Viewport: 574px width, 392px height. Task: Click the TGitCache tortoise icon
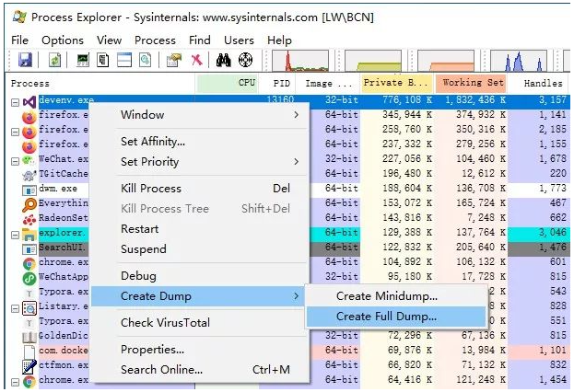pos(29,175)
